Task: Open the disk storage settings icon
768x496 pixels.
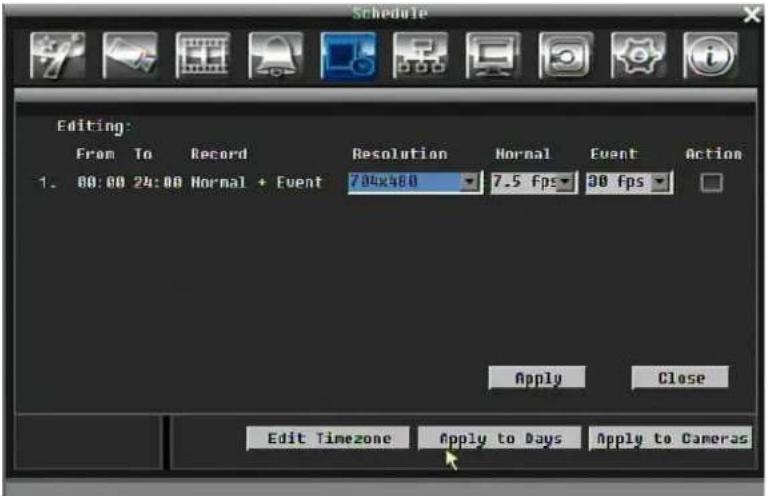Action: [x=565, y=56]
